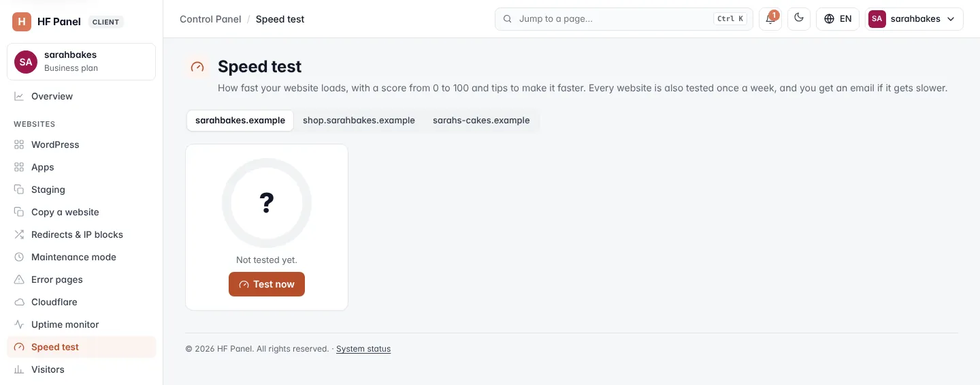Toggle dark mode moon icon

pyautogui.click(x=799, y=19)
